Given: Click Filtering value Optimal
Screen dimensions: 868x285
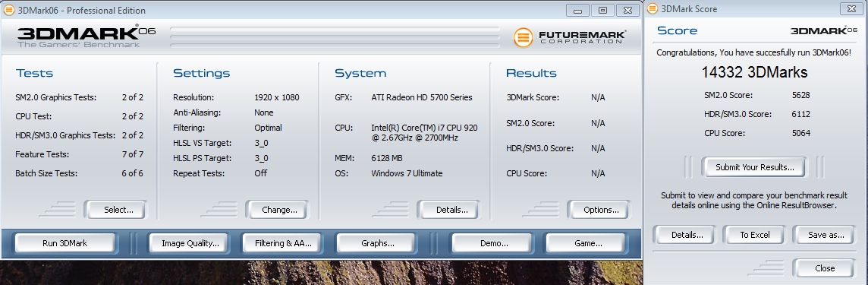Looking at the screenshot, I should tap(268, 128).
